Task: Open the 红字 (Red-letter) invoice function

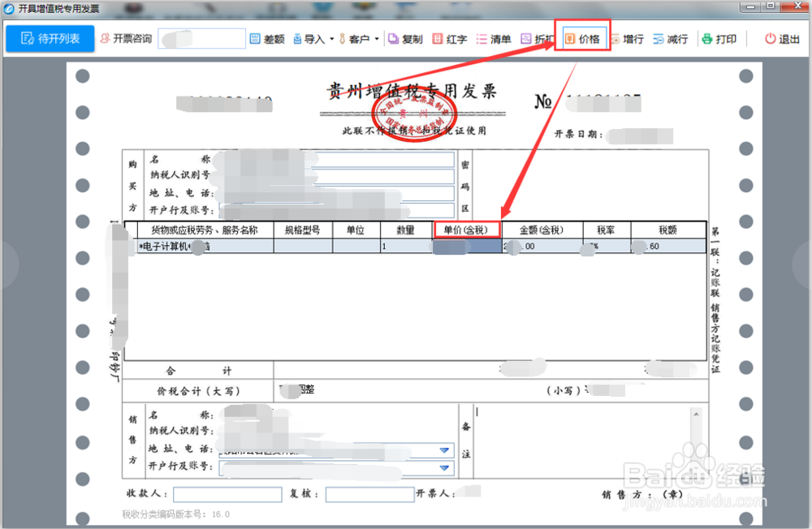Action: pos(451,37)
